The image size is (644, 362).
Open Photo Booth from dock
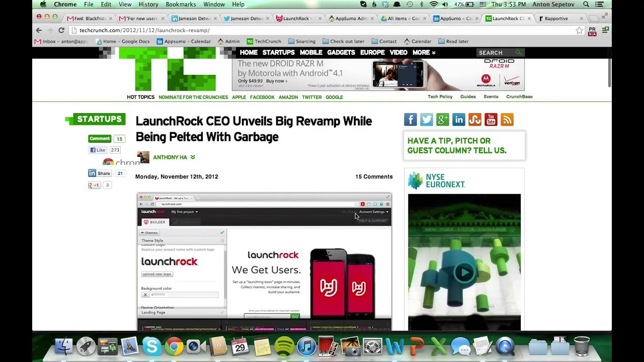(x=328, y=346)
